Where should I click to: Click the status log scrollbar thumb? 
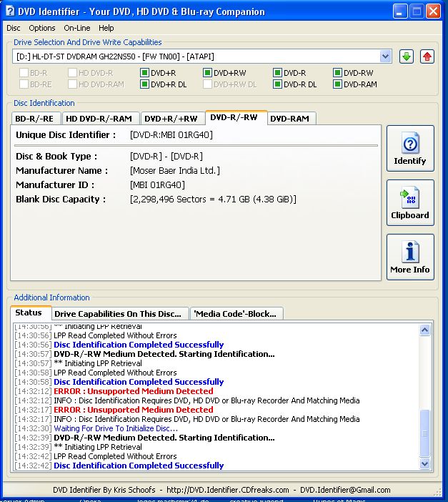pos(424,433)
